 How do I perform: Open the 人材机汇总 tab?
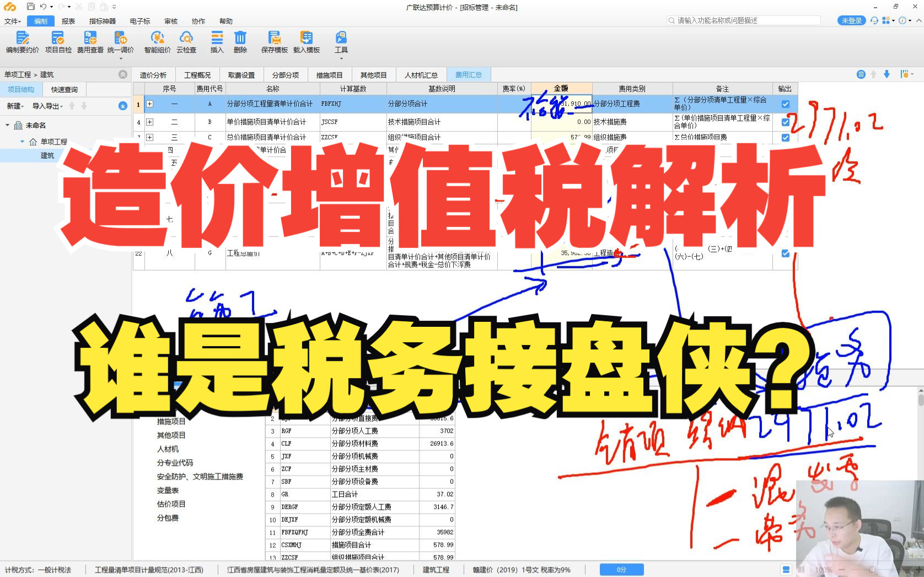pos(421,75)
